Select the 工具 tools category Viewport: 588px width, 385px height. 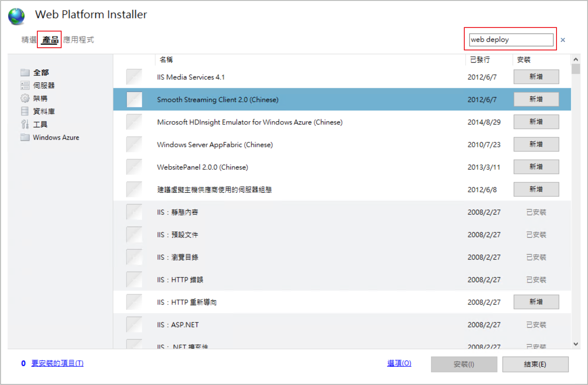tap(40, 125)
